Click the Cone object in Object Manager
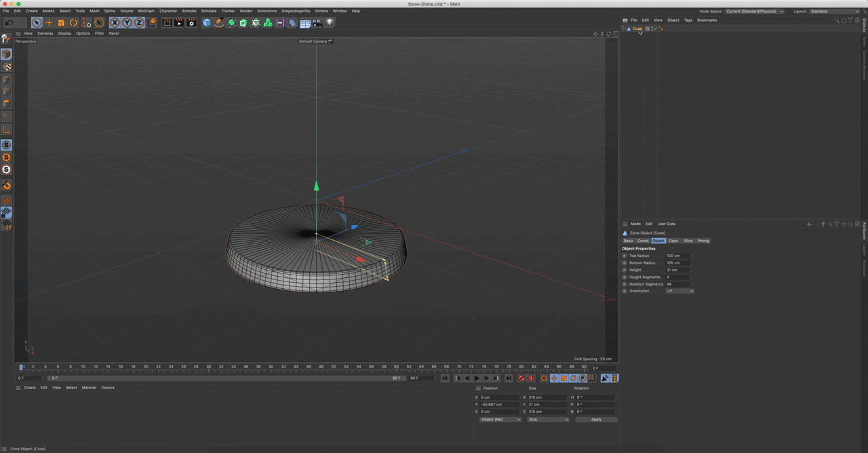This screenshot has width=868, height=453. click(637, 28)
